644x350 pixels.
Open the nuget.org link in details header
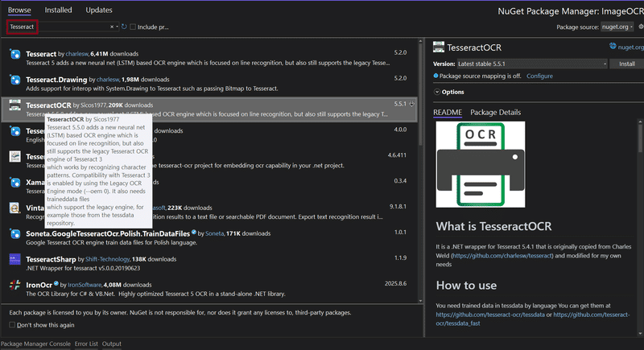click(x=631, y=47)
